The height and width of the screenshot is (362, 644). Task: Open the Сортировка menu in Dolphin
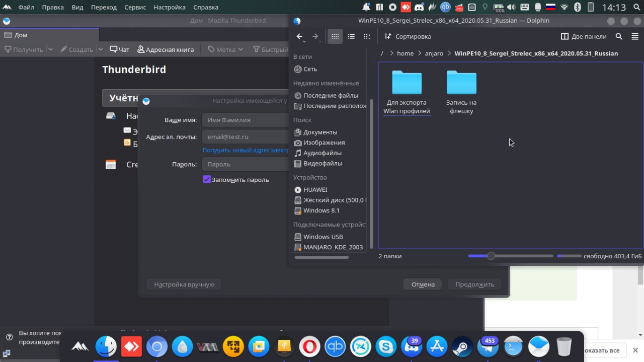point(408,36)
